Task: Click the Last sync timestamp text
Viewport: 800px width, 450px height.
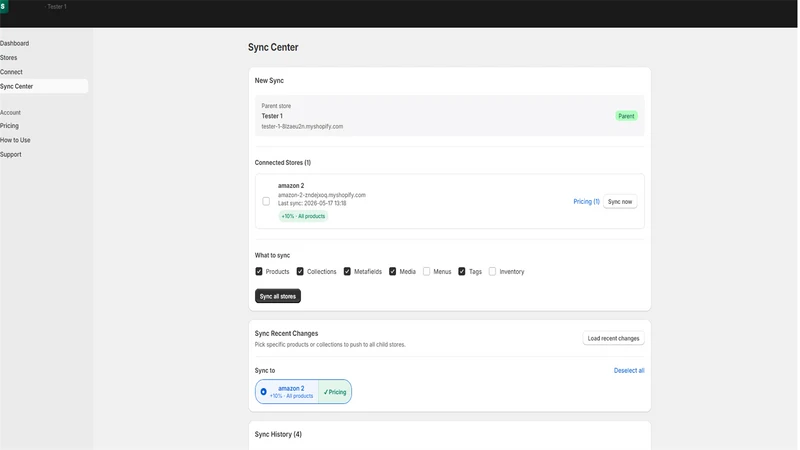Action: point(312,203)
